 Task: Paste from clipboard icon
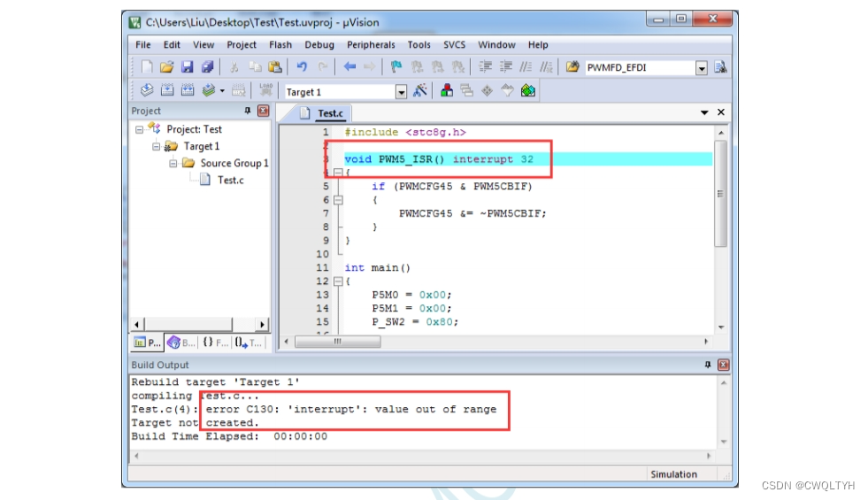[275, 67]
